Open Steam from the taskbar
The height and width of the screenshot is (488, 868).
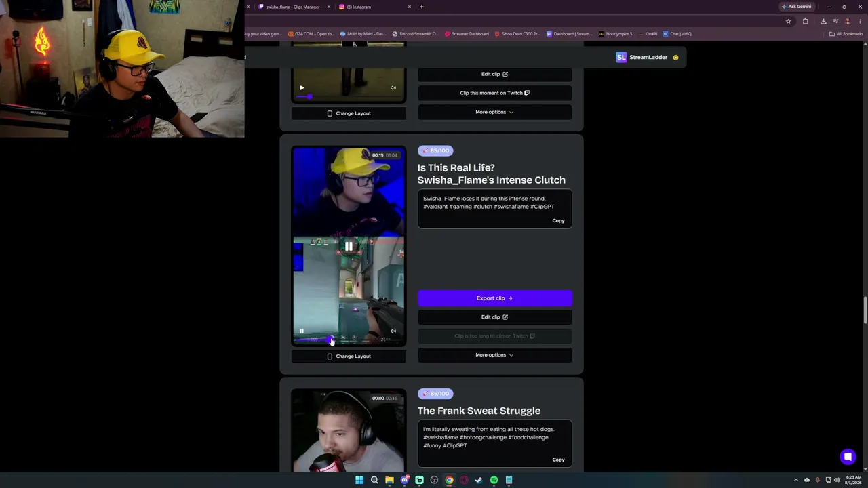click(479, 480)
